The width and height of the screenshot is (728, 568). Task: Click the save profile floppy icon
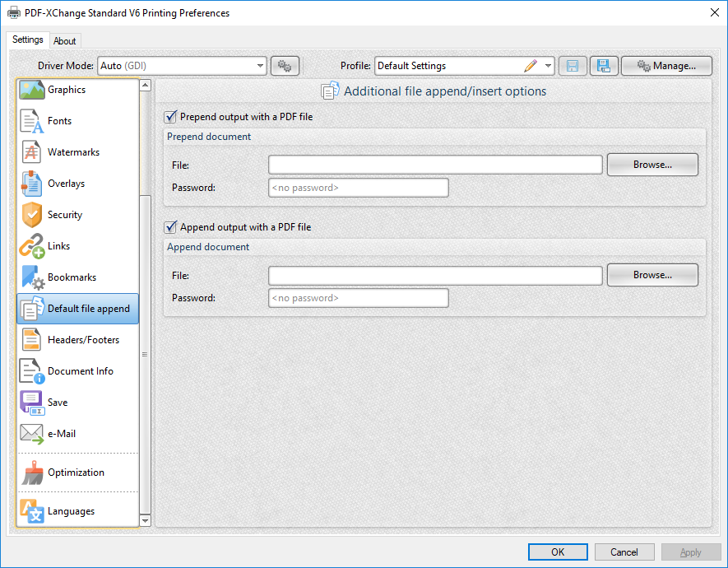click(573, 66)
